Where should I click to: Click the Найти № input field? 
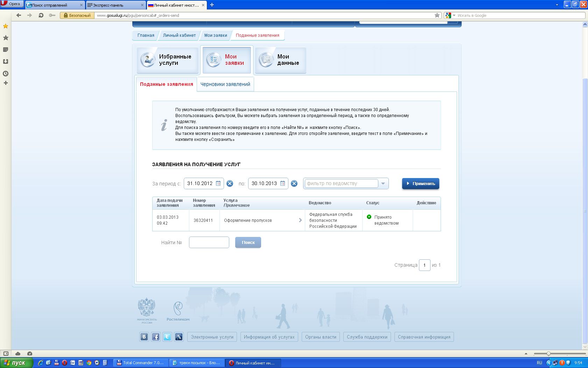[x=209, y=242]
